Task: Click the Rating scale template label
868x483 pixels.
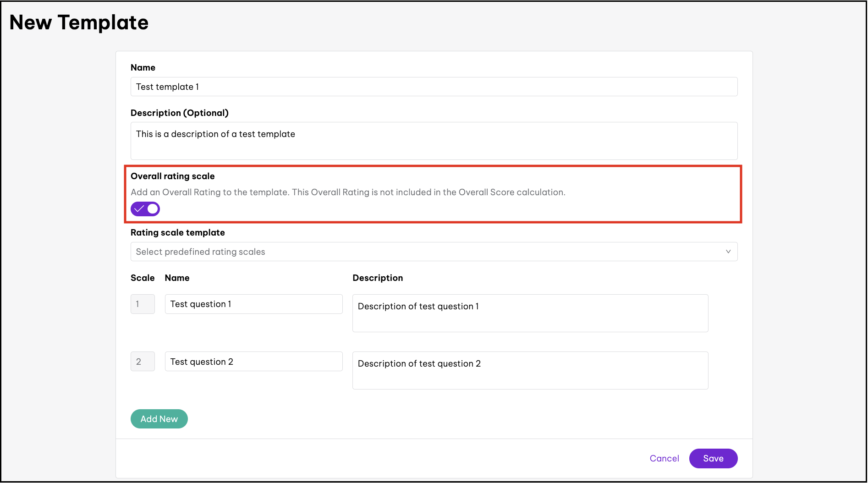Action: [x=178, y=232]
